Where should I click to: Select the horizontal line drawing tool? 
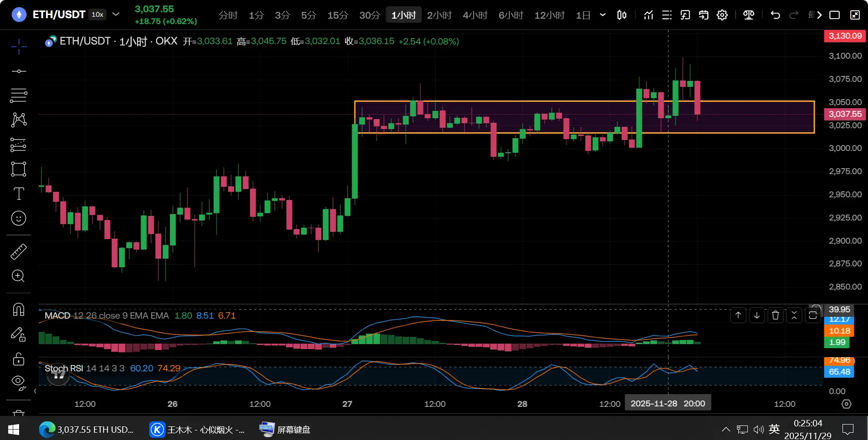click(x=19, y=71)
